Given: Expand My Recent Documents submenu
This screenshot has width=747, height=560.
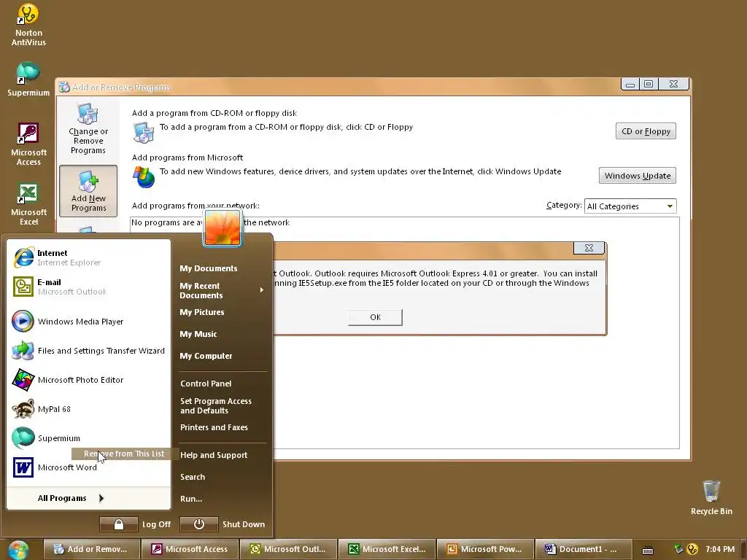Looking at the screenshot, I should (222, 290).
